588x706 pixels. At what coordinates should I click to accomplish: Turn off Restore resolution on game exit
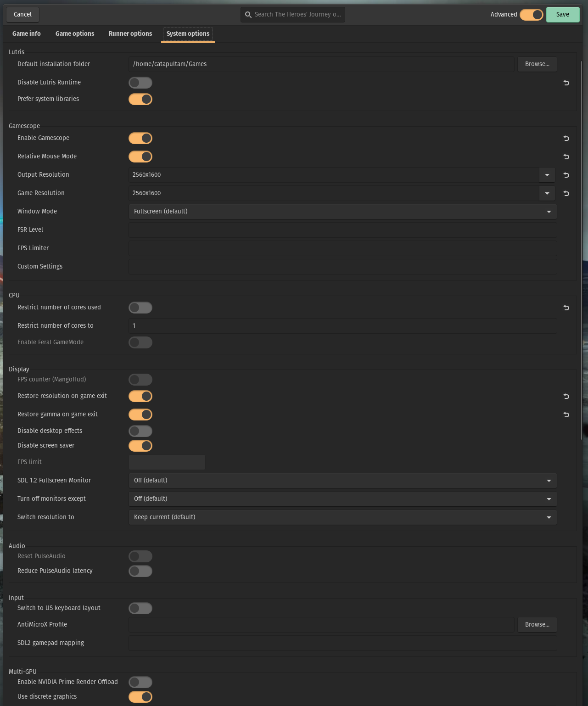(x=140, y=396)
